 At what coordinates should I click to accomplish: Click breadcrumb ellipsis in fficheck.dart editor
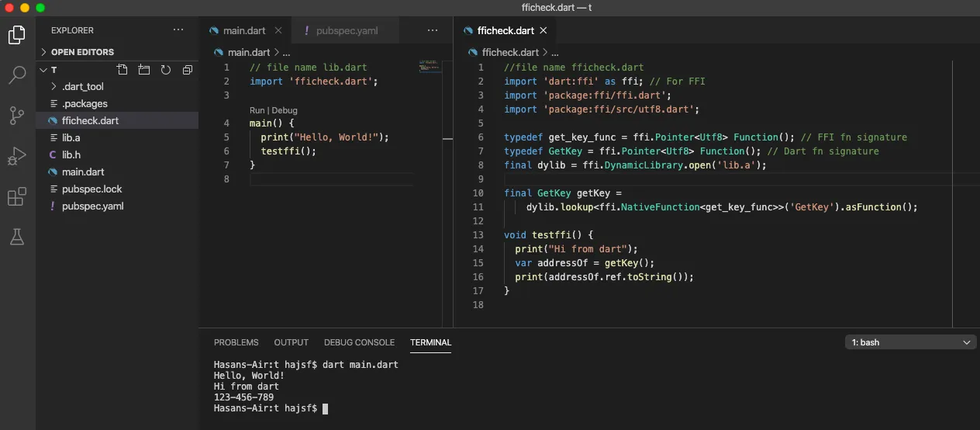[x=556, y=53]
